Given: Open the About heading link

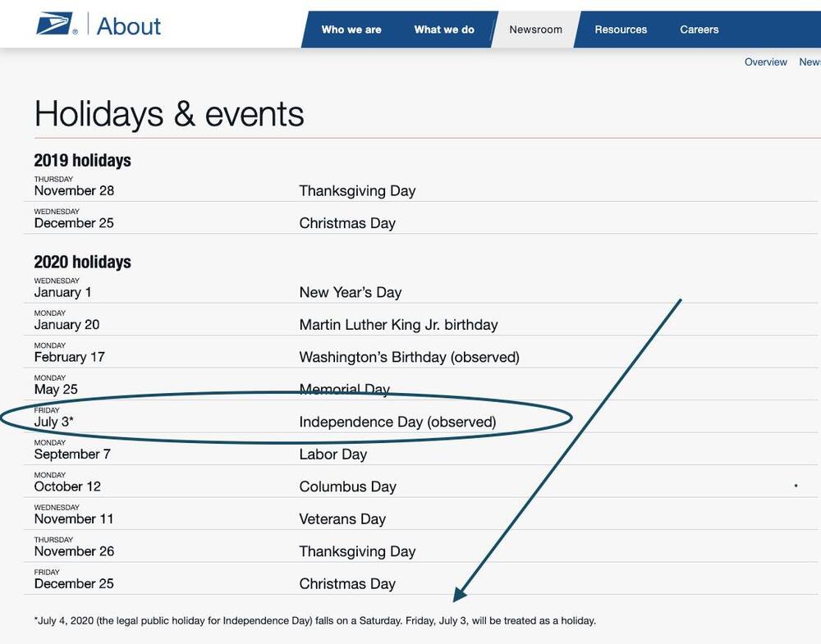Looking at the screenshot, I should tap(129, 26).
